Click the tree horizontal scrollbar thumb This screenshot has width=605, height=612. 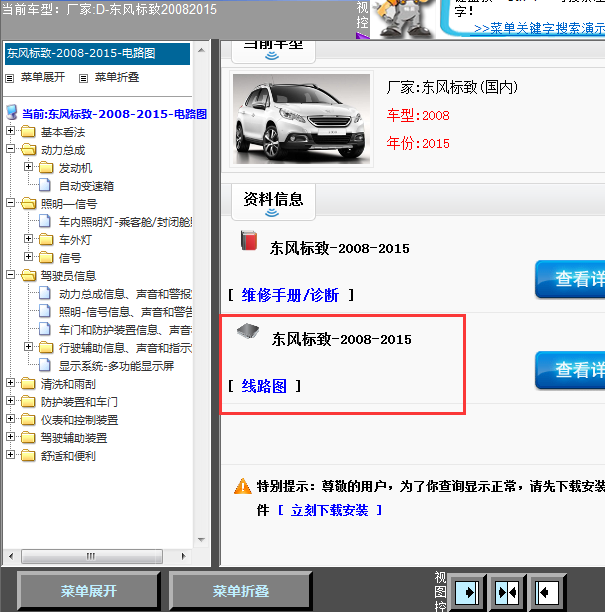point(92,556)
